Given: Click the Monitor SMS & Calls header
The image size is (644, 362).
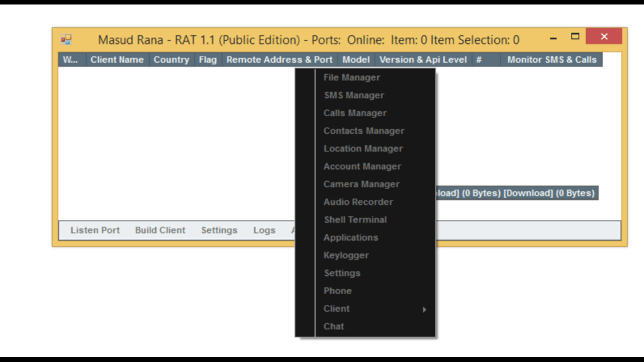Looking at the screenshot, I should pos(552,60).
